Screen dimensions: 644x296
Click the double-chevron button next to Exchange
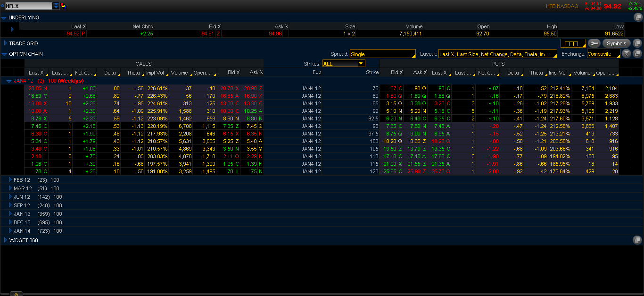coord(626,54)
